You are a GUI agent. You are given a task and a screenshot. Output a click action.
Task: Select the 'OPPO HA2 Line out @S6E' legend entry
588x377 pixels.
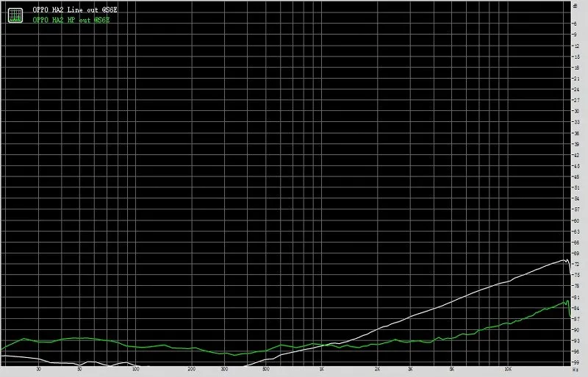tap(75, 10)
